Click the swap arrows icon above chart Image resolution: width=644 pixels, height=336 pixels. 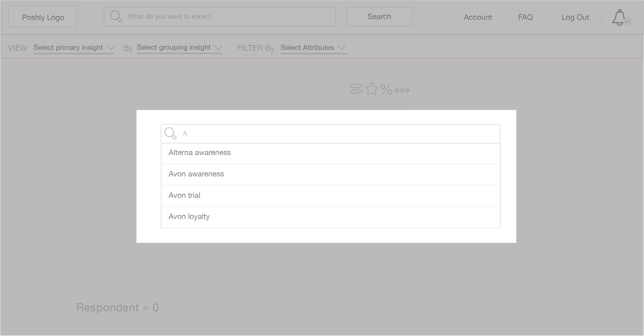pos(356,89)
